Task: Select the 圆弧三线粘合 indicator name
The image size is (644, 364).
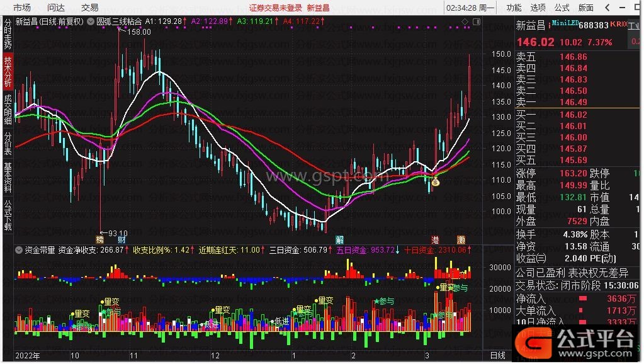Action: 119,21
